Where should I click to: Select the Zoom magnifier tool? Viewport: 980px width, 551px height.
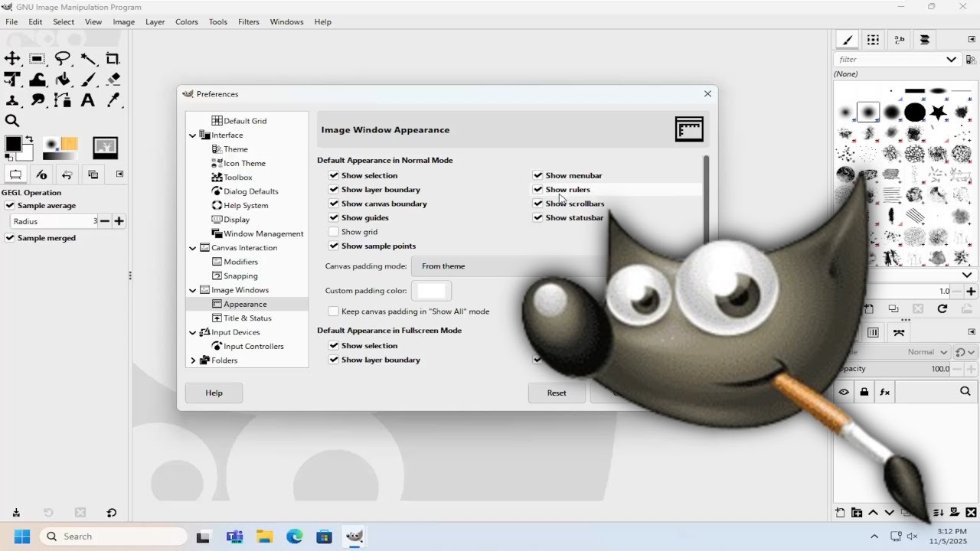coord(12,121)
